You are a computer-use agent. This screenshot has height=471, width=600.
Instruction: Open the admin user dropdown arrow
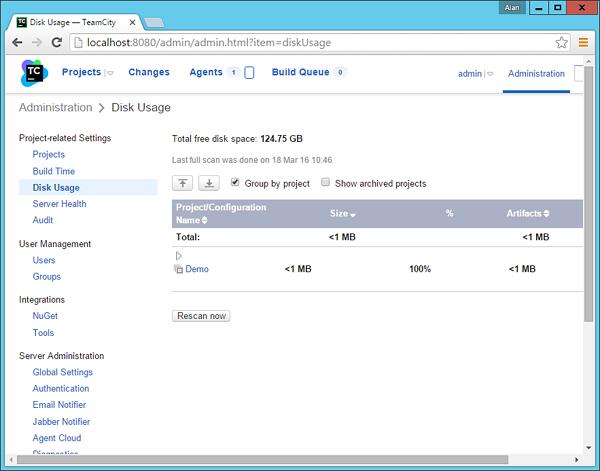click(490, 74)
